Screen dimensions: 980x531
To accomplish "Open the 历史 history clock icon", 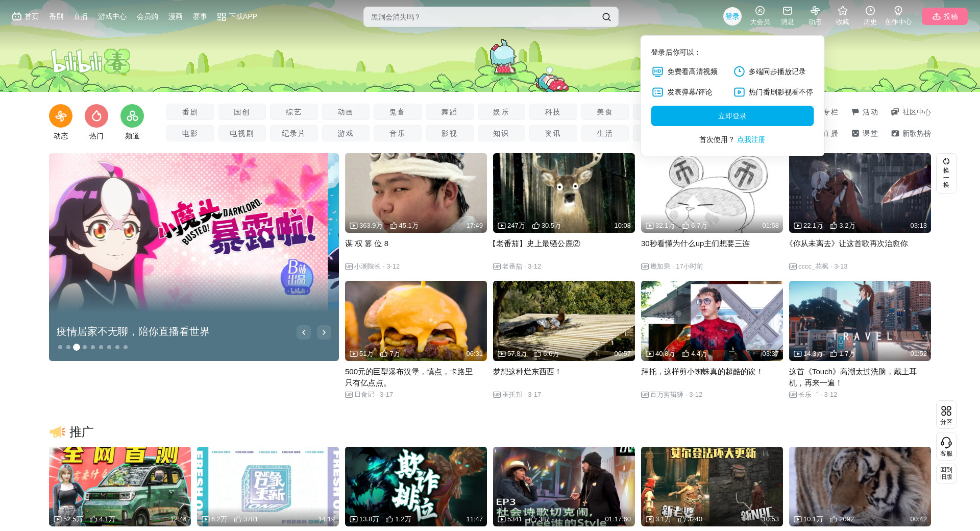I will tap(870, 12).
